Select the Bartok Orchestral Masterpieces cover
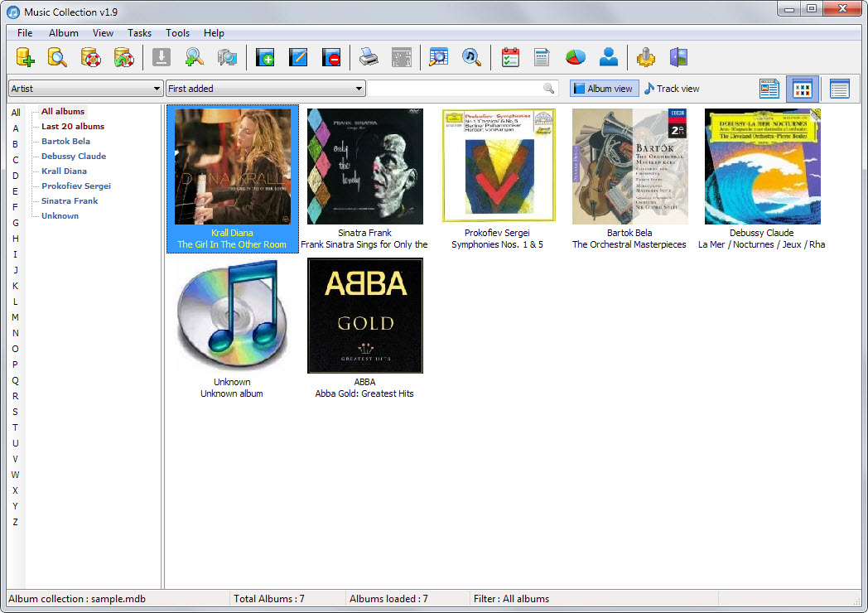This screenshot has height=613, width=868. coord(630,167)
